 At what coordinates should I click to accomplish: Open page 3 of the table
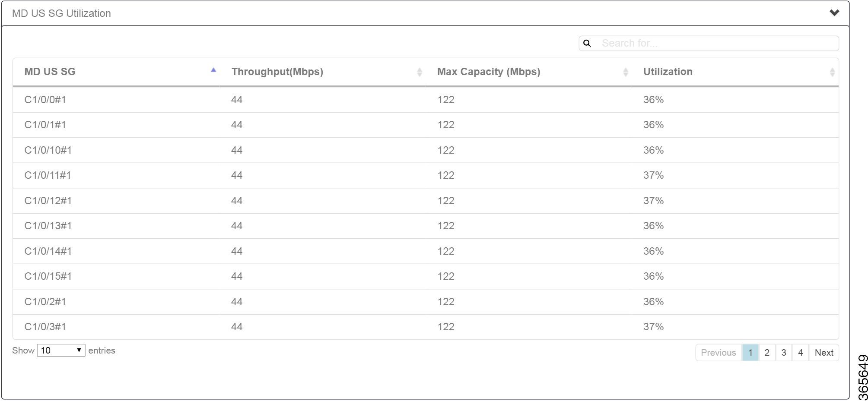point(784,352)
